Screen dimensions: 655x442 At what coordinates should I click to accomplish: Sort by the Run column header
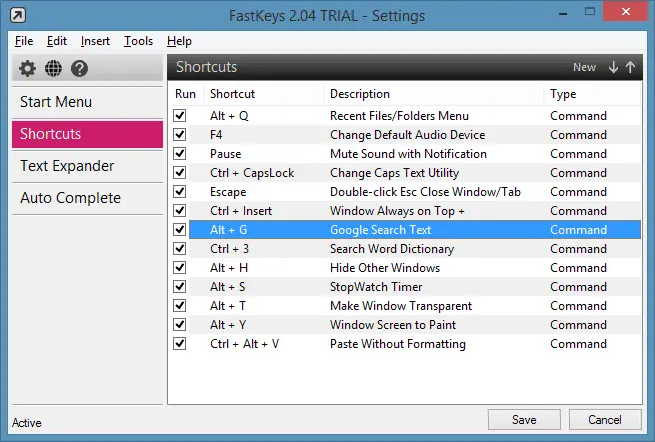[x=185, y=94]
